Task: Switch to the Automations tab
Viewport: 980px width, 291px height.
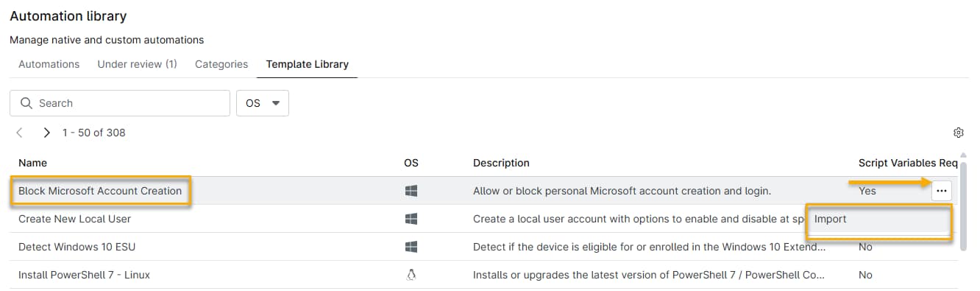Action: coord(49,64)
